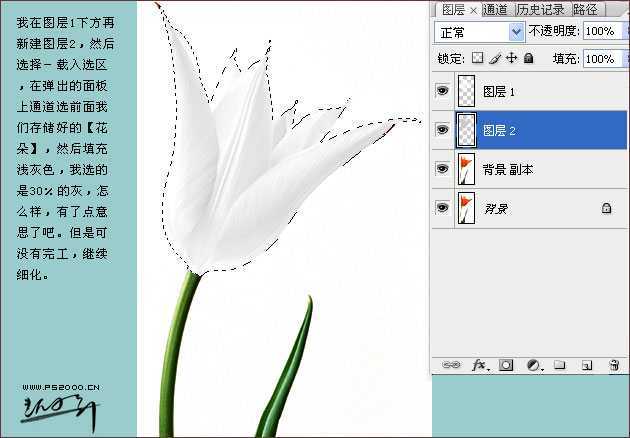
Task: Click the lock icon on 背景 layer
Action: [606, 208]
